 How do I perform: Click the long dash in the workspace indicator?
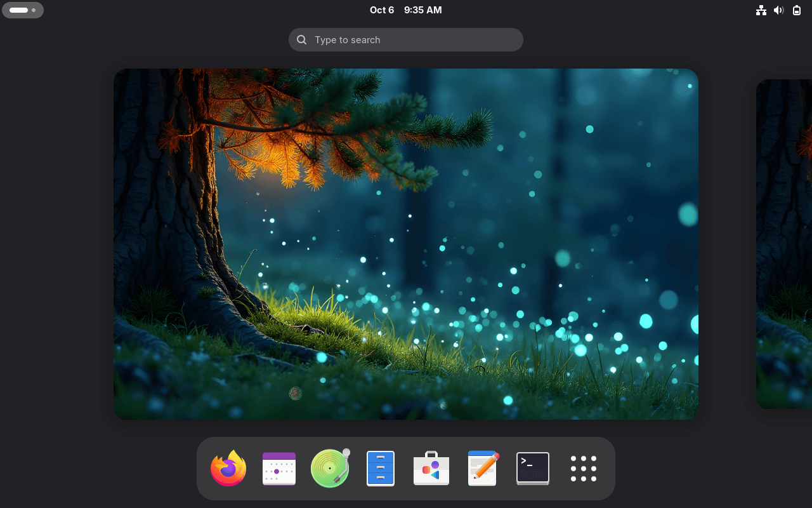(x=18, y=10)
